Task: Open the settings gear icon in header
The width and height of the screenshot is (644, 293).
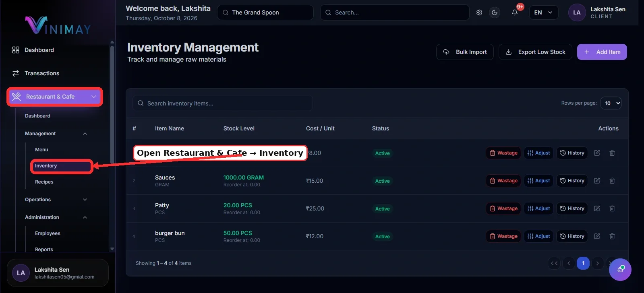Action: tap(479, 12)
